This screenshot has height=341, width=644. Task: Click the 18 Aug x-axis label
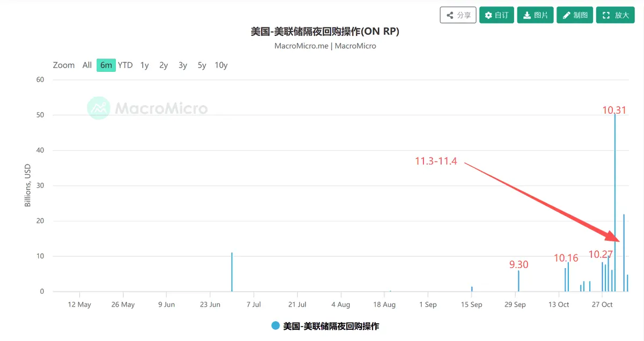click(384, 305)
